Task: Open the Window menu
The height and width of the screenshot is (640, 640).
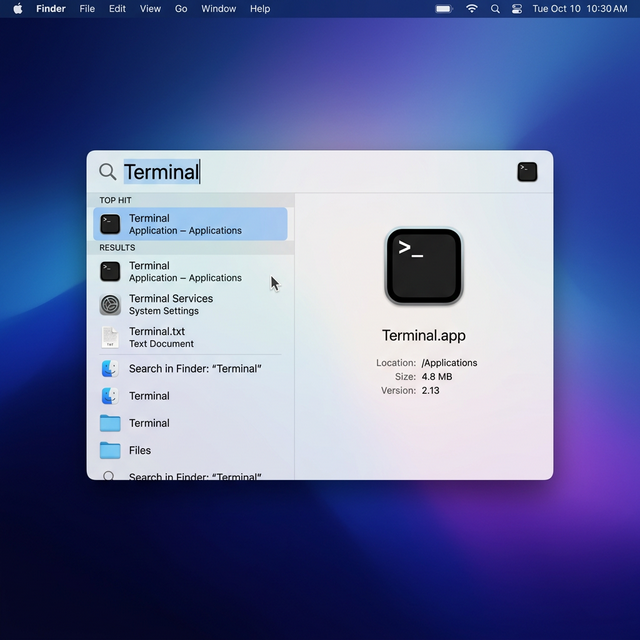Action: (218, 9)
